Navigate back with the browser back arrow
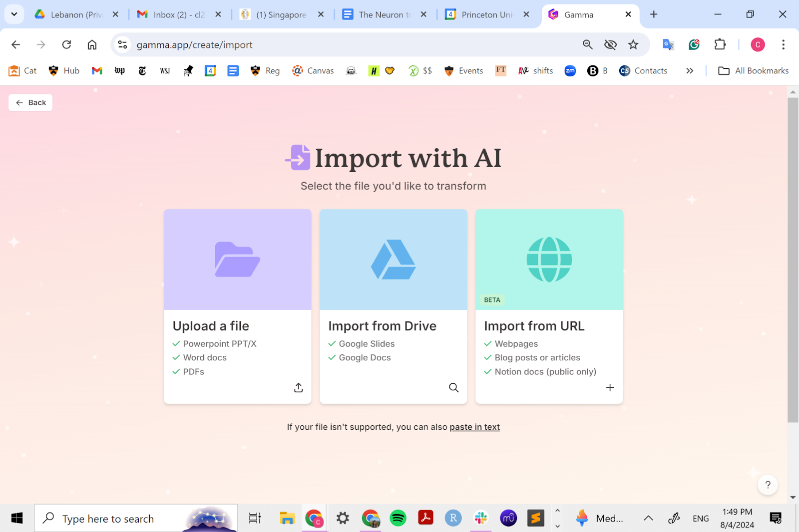 16,45
